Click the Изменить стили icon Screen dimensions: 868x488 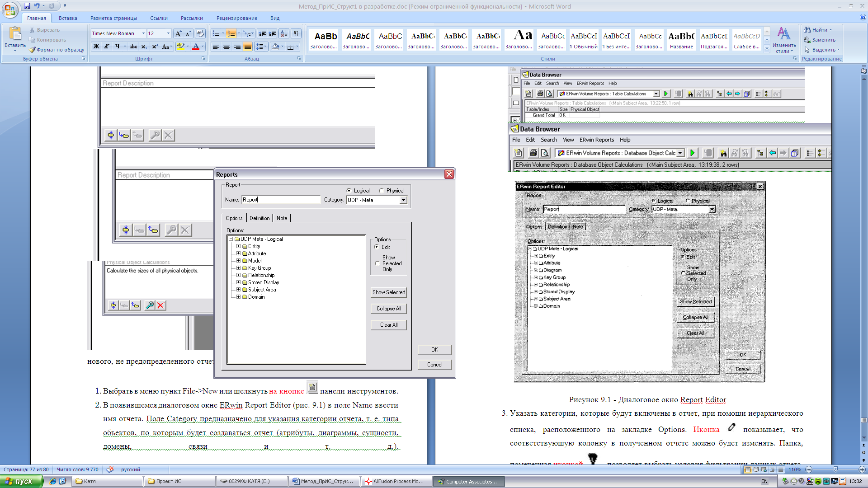pos(784,40)
